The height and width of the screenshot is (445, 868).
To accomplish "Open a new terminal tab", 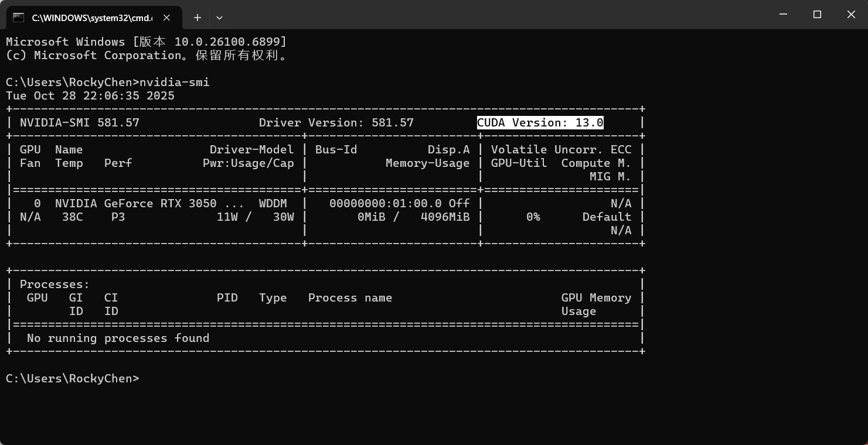I will click(198, 18).
